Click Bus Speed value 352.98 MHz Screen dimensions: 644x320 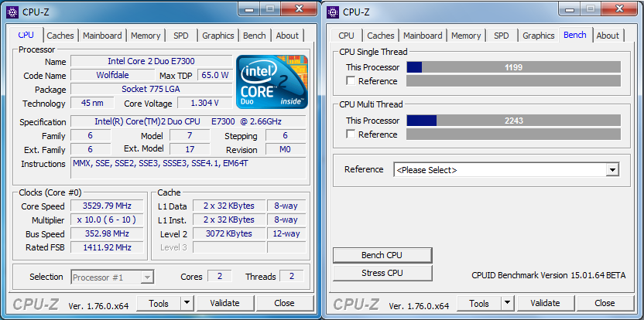pyautogui.click(x=107, y=234)
